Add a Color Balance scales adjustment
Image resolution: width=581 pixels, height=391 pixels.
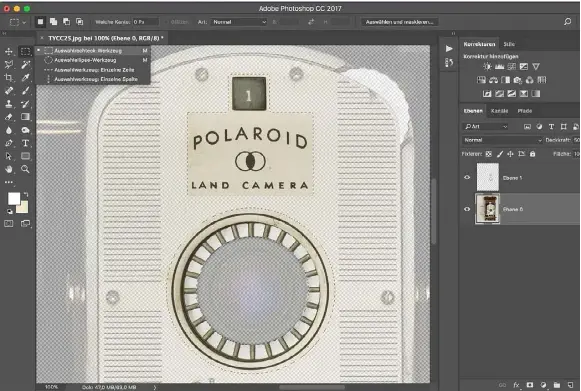[x=493, y=80]
